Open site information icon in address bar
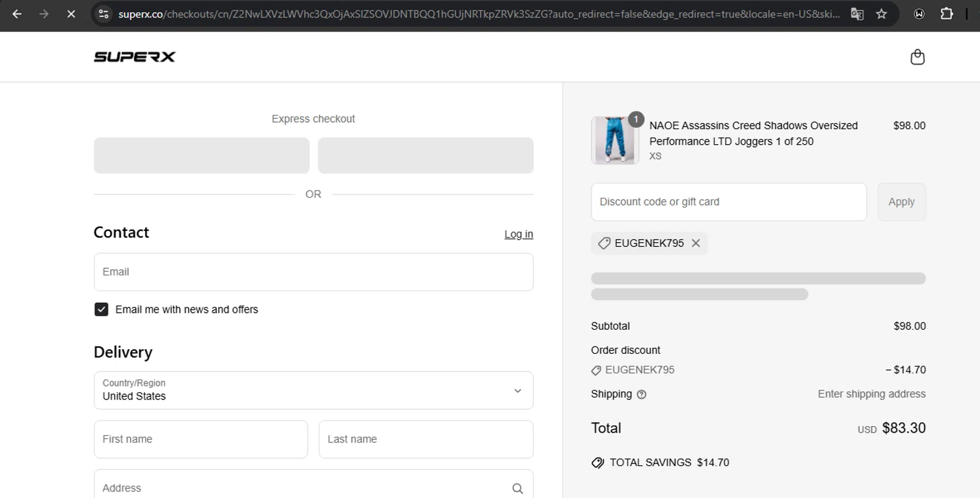 click(x=103, y=14)
